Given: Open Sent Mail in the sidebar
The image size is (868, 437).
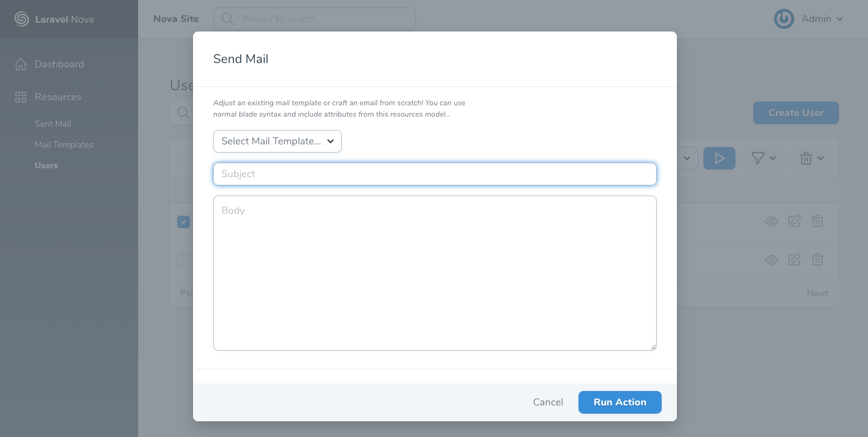Looking at the screenshot, I should click(x=53, y=124).
